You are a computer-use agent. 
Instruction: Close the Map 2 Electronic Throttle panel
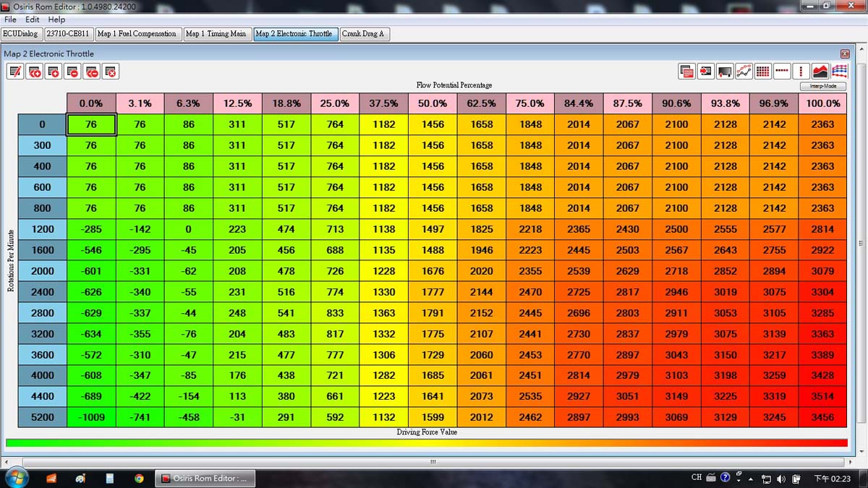tap(844, 54)
